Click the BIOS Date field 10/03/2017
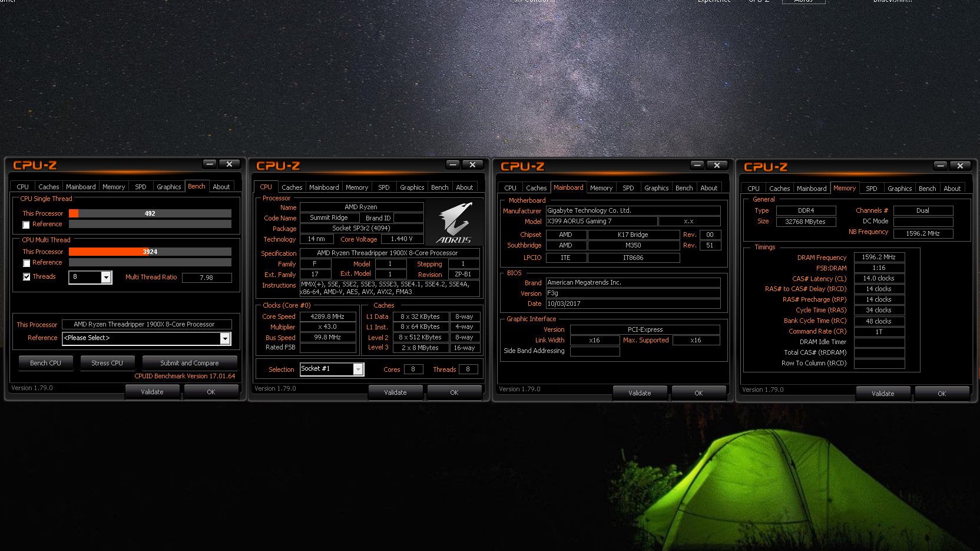980x551 pixels. pos(633,304)
